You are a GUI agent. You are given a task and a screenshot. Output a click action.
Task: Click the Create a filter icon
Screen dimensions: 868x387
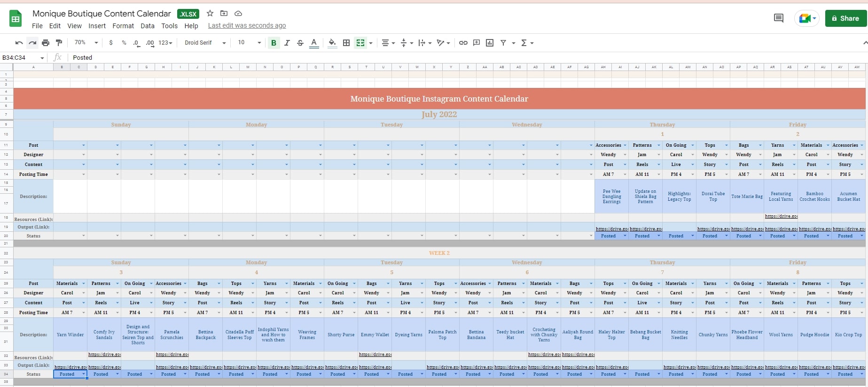click(503, 43)
